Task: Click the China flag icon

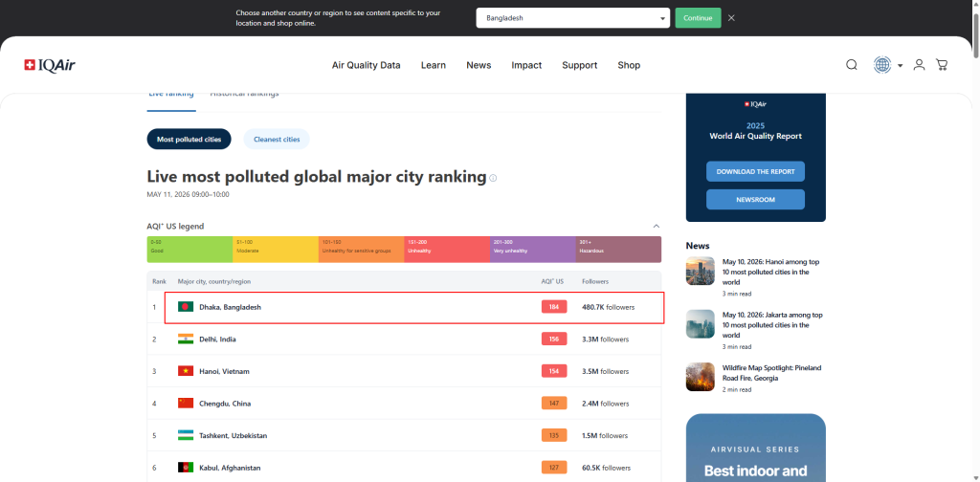Action: click(x=186, y=404)
